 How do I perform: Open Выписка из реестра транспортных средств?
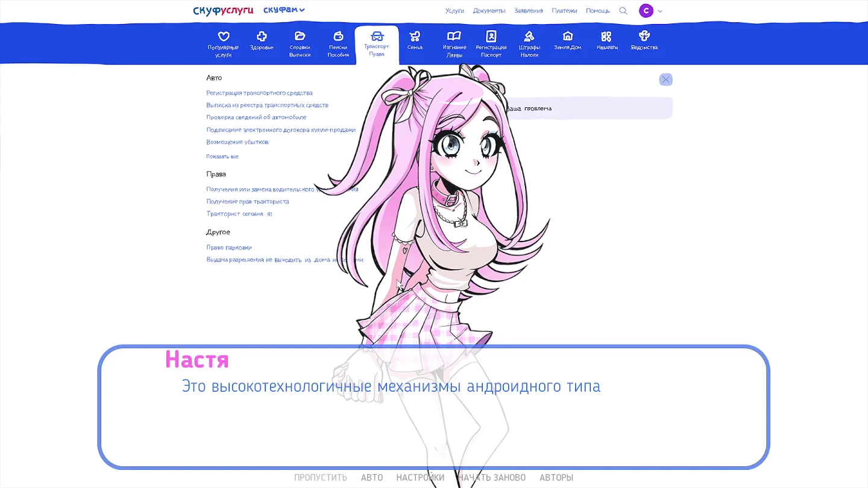(x=267, y=105)
